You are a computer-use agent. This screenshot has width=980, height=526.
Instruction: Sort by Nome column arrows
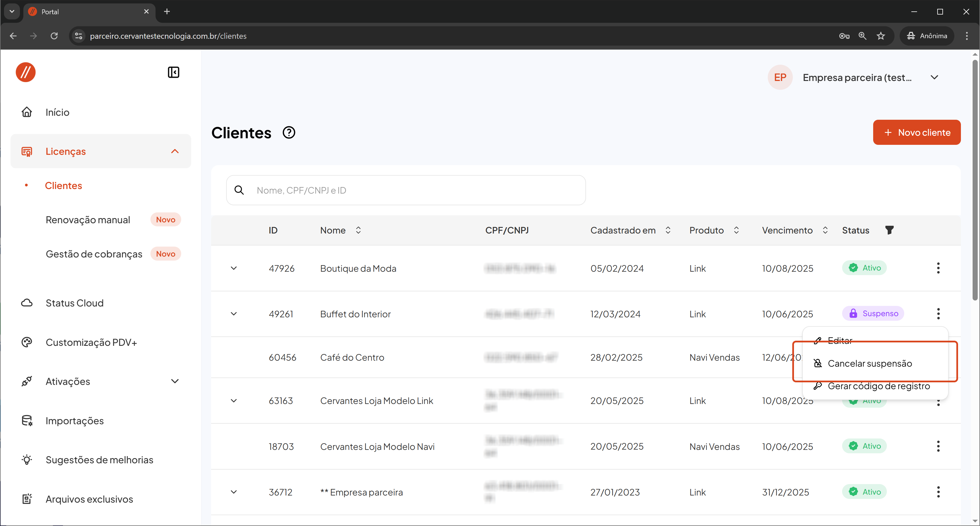358,230
